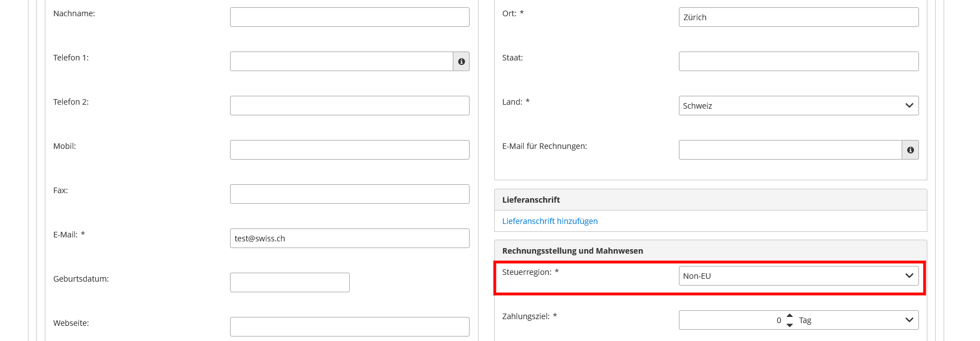Viewport: 980px width, 341px height.
Task: Click the Webseite input field
Action: click(x=349, y=327)
